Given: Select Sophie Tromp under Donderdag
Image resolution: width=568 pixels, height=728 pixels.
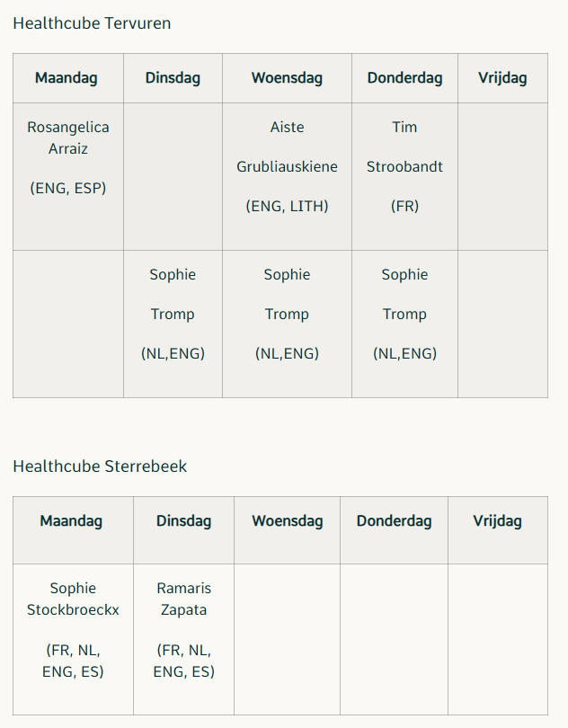Looking at the screenshot, I should pyautogui.click(x=404, y=324).
